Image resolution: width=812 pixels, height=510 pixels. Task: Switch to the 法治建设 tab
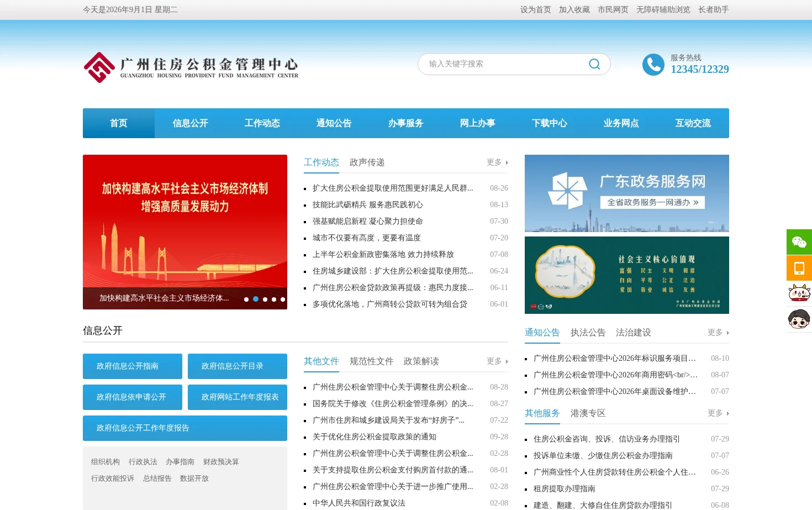click(x=634, y=333)
